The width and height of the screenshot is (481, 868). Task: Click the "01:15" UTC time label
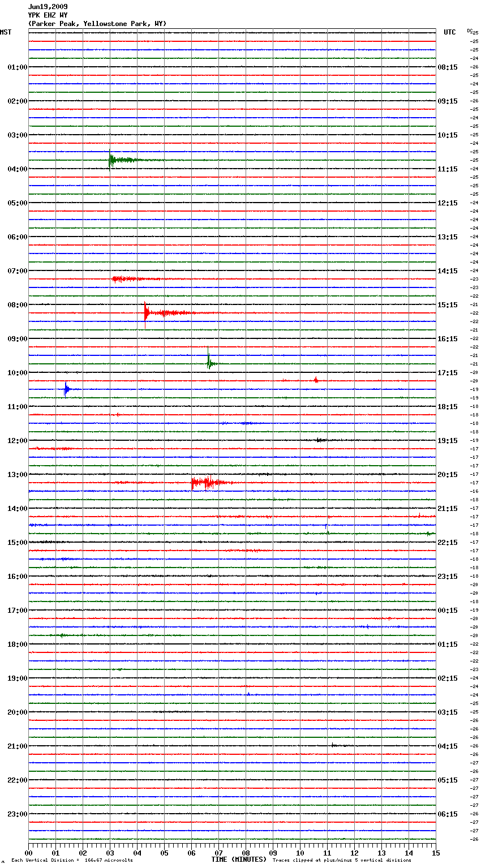(x=448, y=644)
